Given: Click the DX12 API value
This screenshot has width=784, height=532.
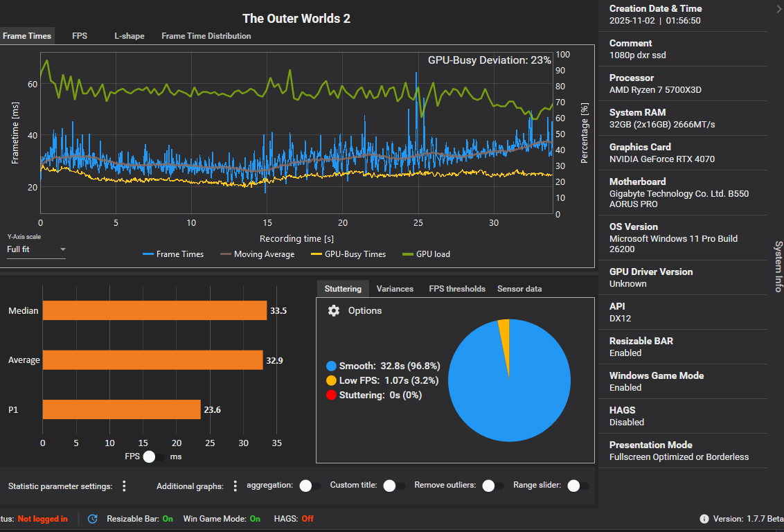Looking at the screenshot, I should click(620, 319).
